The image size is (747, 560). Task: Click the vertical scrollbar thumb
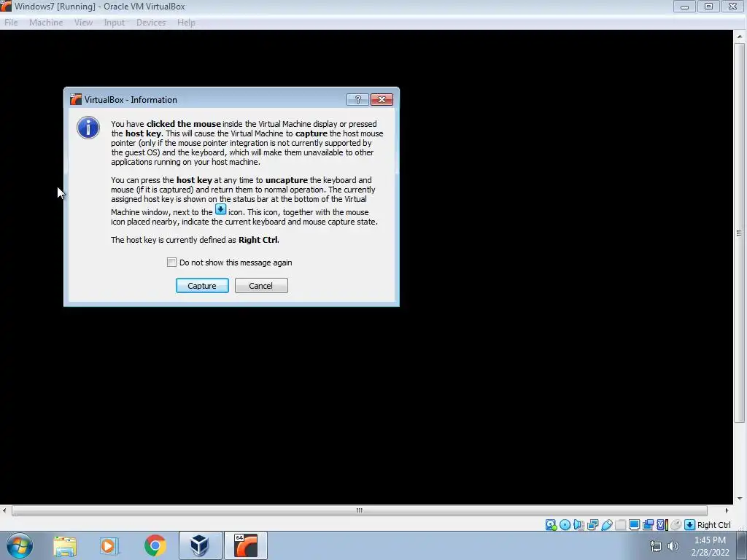tap(740, 233)
